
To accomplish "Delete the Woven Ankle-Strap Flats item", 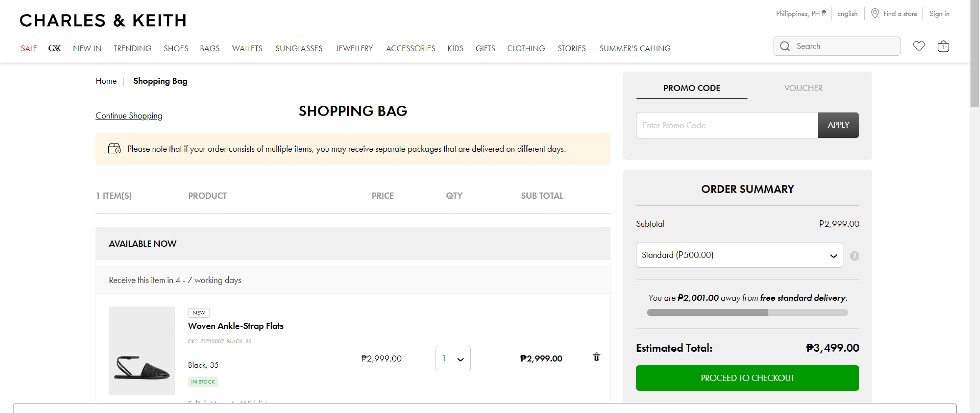I will pos(596,357).
